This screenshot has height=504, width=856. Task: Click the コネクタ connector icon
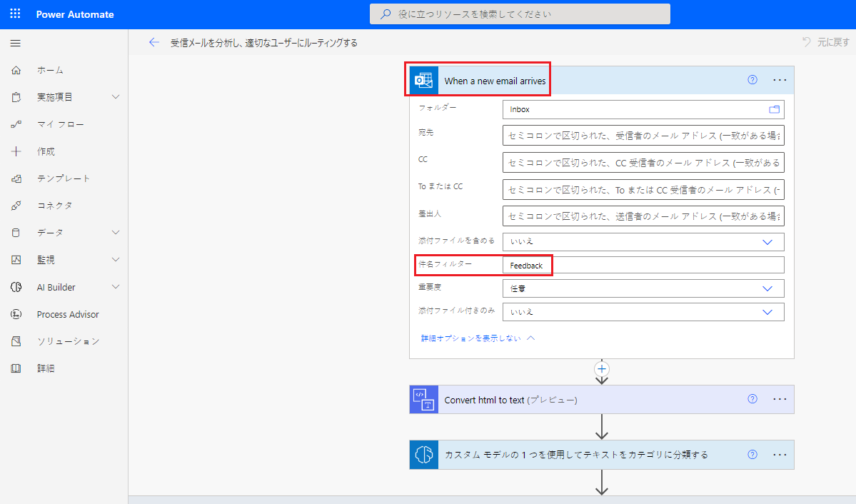[16, 206]
